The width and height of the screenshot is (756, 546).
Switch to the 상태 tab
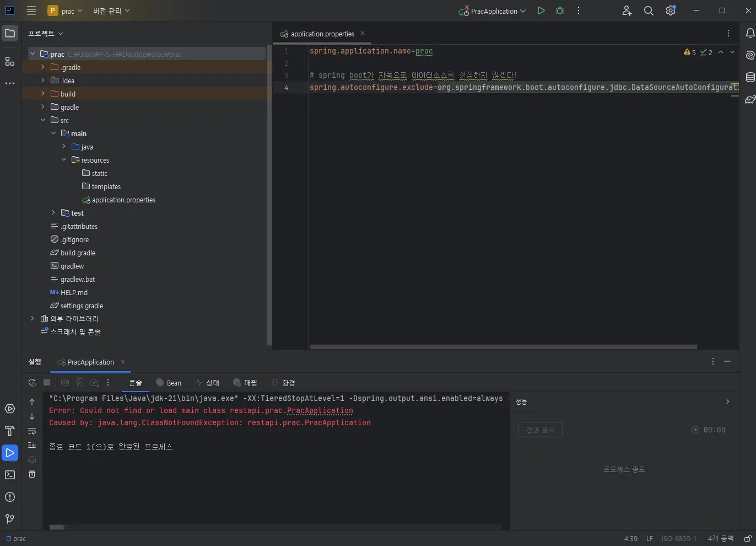(207, 383)
